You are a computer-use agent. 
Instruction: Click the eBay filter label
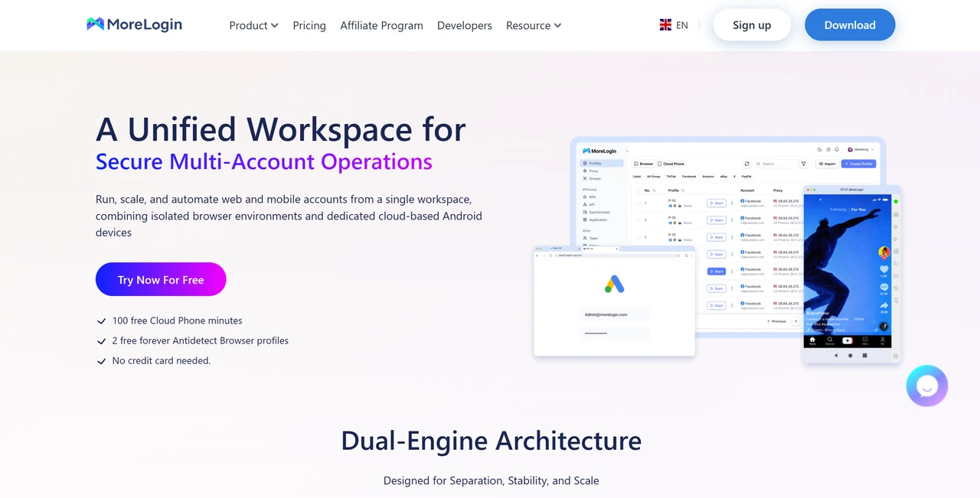[x=724, y=177]
